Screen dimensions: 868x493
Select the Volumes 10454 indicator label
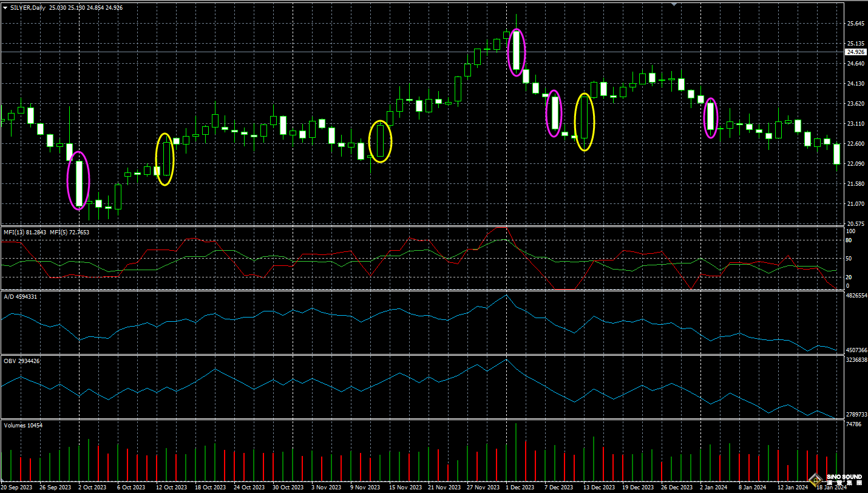[x=23, y=425]
